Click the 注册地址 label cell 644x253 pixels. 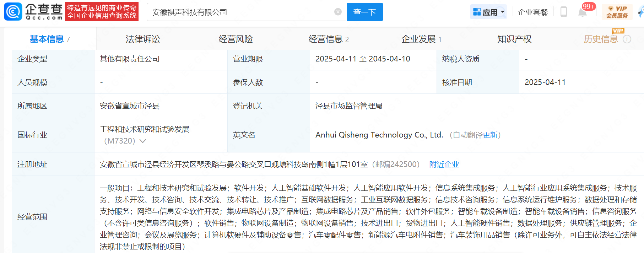tap(53, 165)
